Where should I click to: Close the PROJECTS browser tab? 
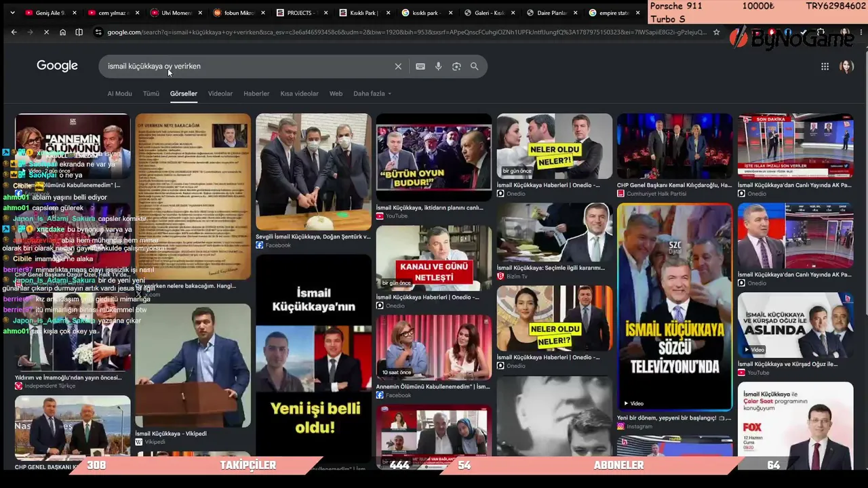[325, 13]
